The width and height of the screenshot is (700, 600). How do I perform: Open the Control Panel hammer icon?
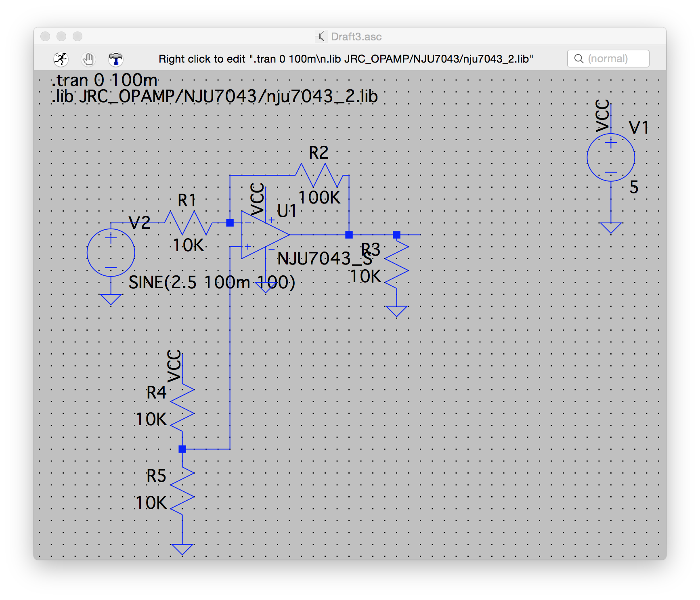pos(115,59)
